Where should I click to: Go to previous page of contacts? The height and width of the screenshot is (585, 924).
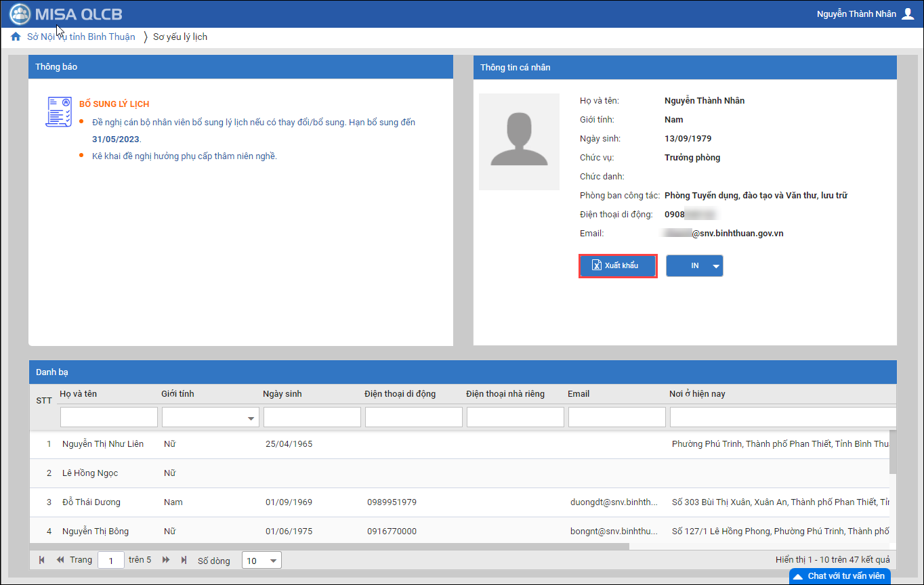60,560
